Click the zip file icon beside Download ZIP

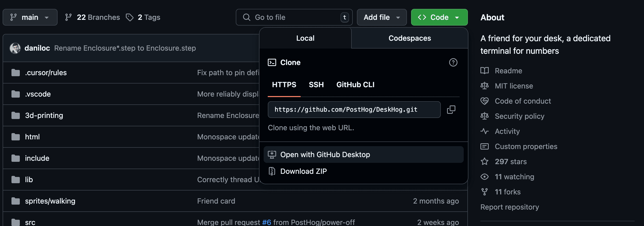click(272, 171)
